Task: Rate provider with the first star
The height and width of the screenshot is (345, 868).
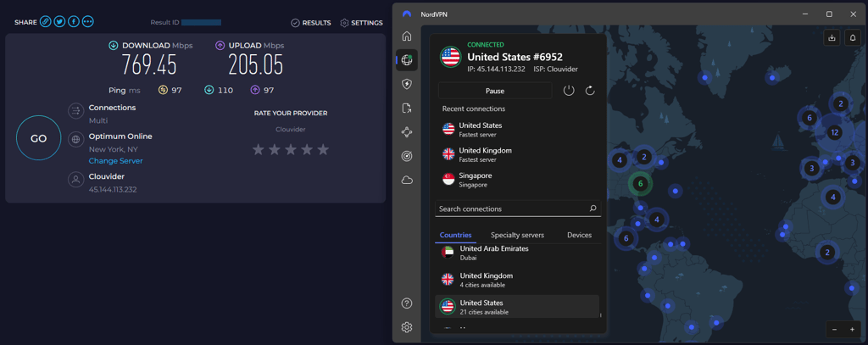Action: [258, 149]
